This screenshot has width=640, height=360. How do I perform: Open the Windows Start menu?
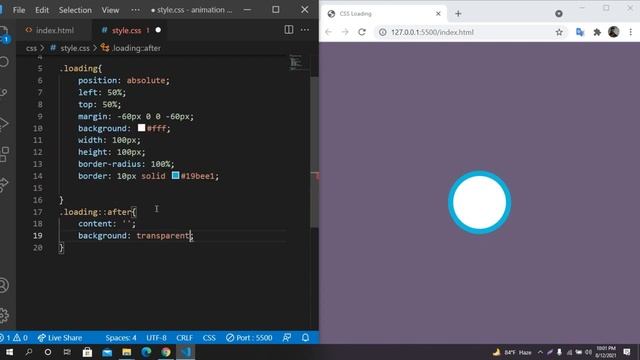(x=9, y=352)
